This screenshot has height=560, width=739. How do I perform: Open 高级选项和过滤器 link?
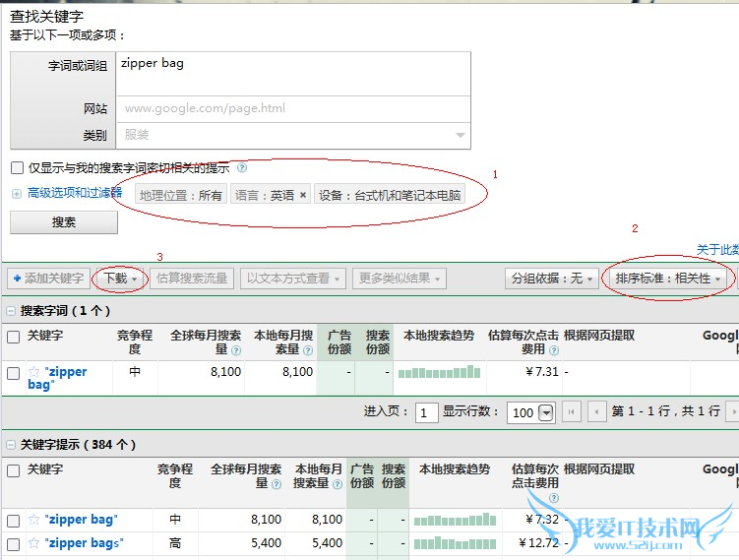75,192
